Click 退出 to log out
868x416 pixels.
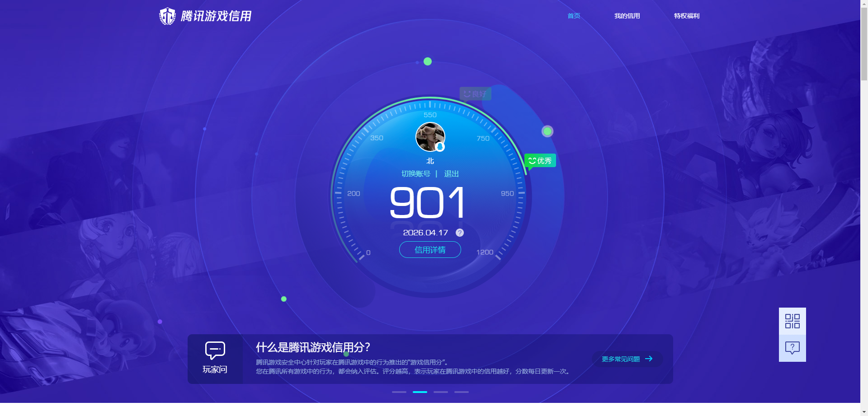453,173
